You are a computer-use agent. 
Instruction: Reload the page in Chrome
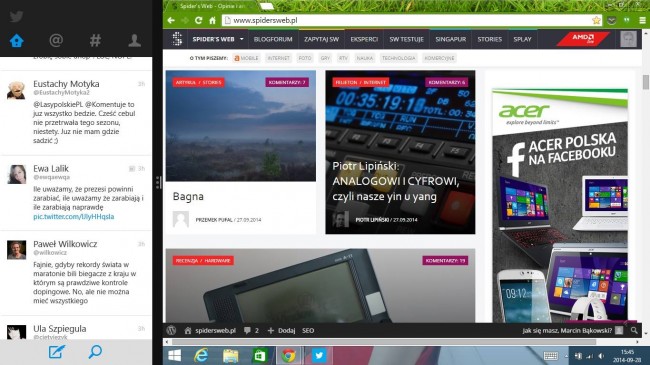click(x=198, y=20)
